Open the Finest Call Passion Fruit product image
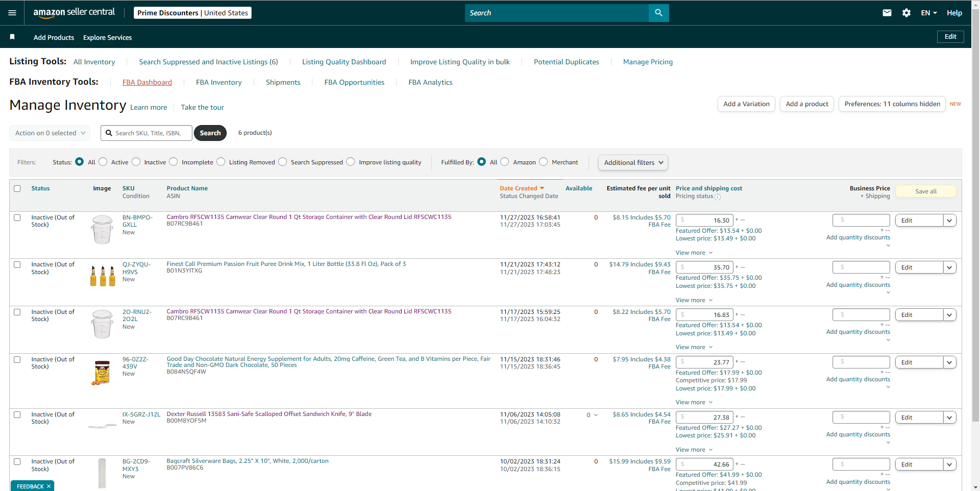The height and width of the screenshot is (491, 980). [x=102, y=276]
